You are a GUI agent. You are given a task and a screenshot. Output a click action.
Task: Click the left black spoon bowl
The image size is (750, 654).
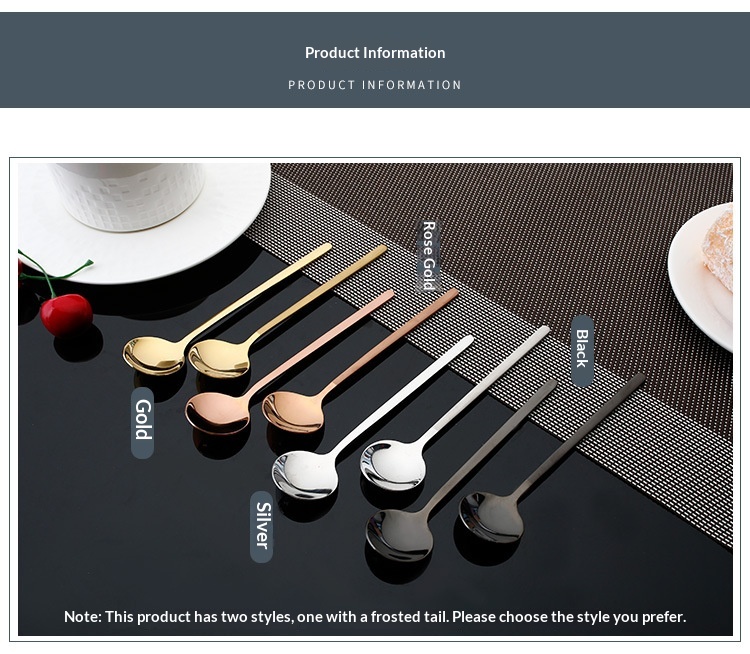click(x=400, y=535)
